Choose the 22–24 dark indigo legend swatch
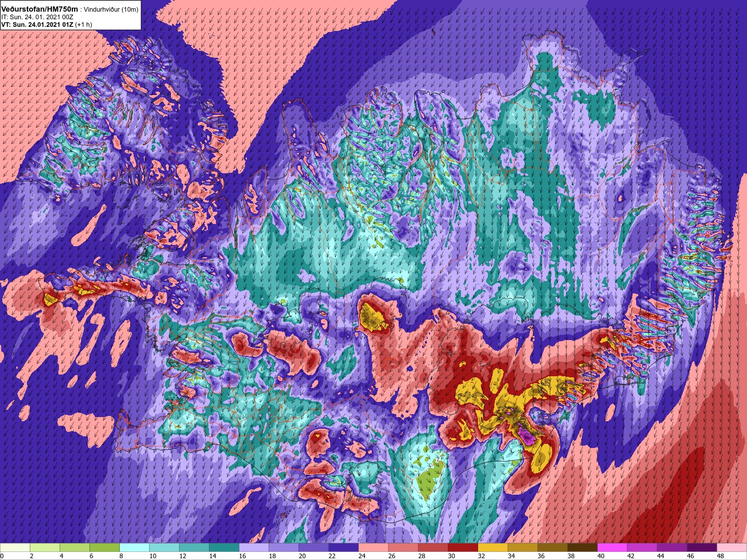Viewport: 747px width, 560px height. [x=344, y=548]
